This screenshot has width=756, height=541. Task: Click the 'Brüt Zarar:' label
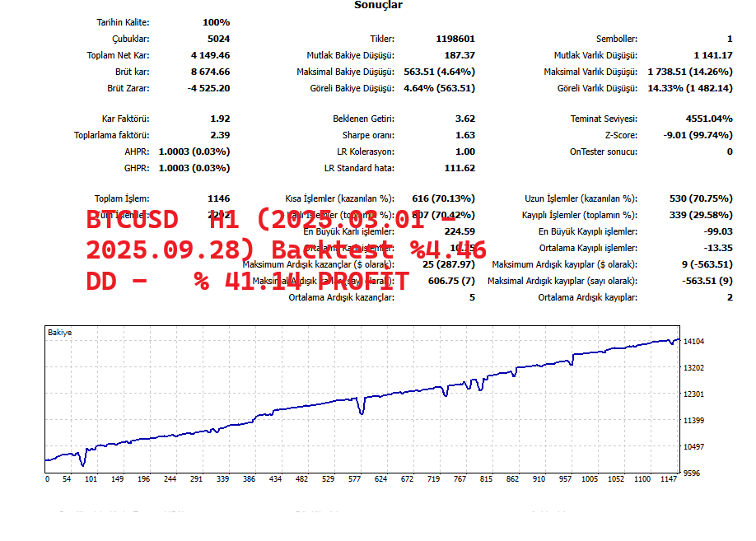(128, 88)
